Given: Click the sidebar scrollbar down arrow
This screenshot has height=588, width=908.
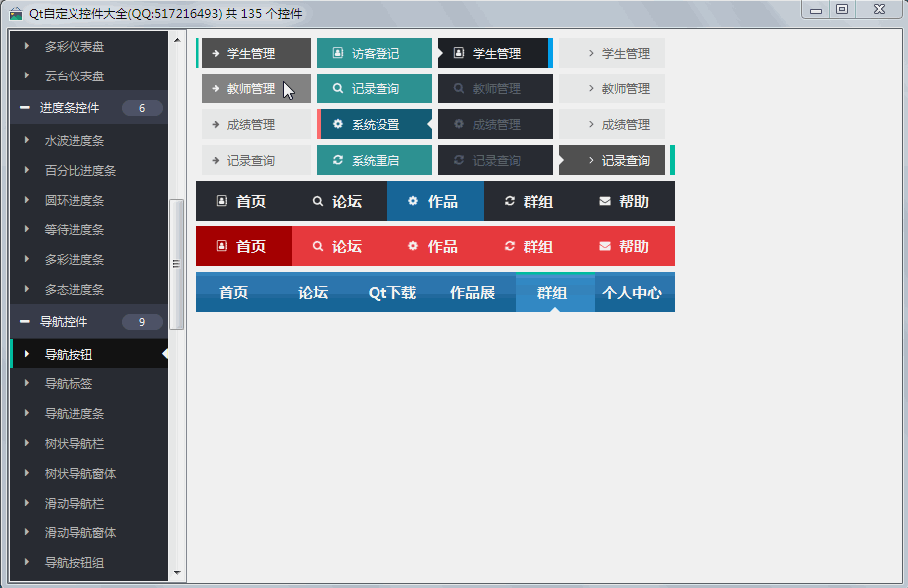Looking at the screenshot, I should click(x=177, y=573).
